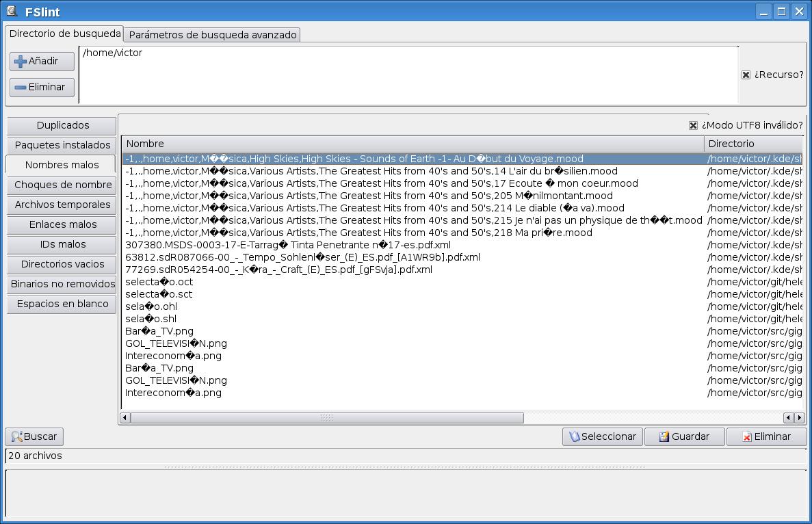Click the Guardar save icon

coord(664,436)
